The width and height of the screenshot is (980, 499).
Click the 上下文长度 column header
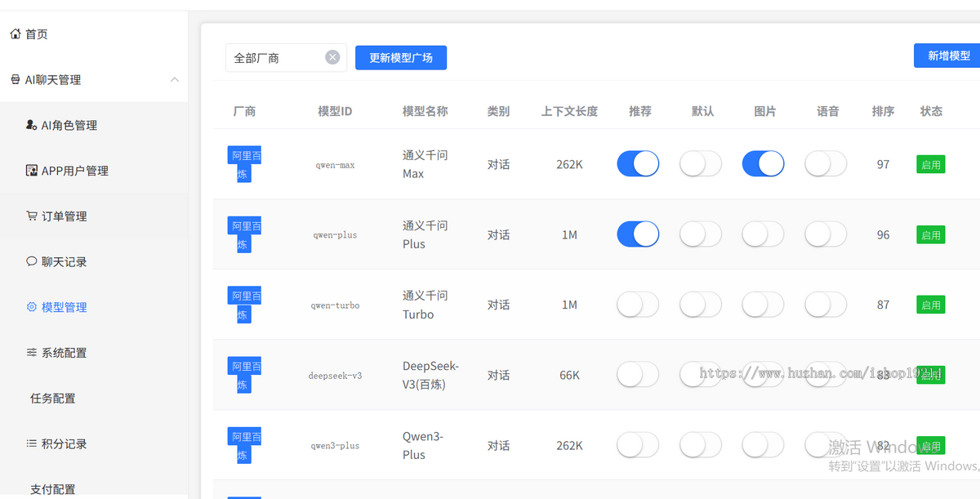(569, 111)
